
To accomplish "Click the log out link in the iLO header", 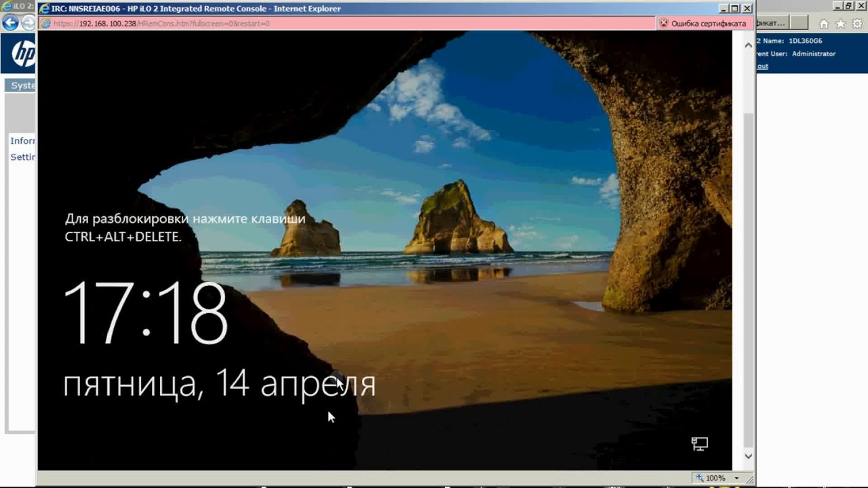I will [762, 66].
